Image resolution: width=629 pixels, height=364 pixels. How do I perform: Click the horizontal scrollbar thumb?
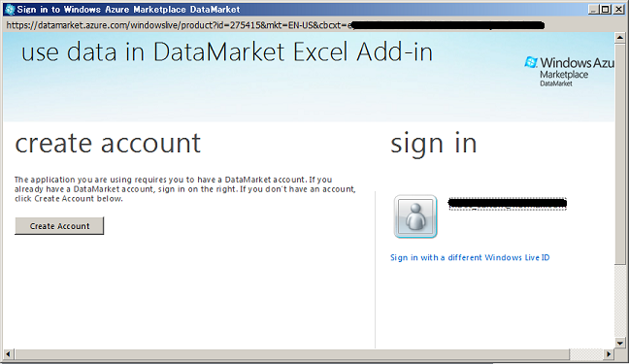[292, 354]
